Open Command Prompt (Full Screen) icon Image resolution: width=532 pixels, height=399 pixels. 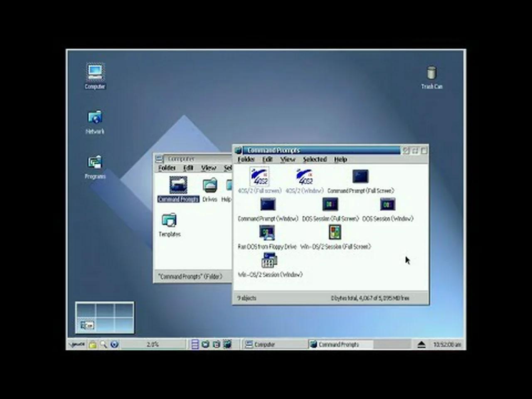360,176
